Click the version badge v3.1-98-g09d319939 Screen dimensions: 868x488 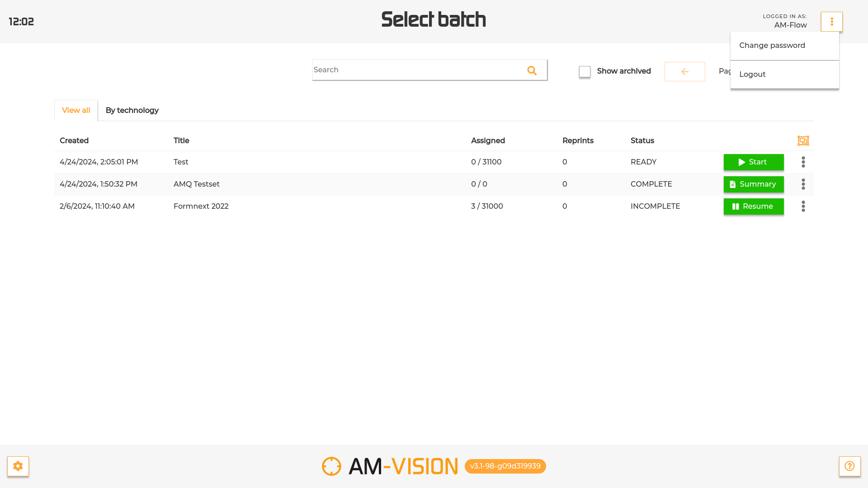505,466
